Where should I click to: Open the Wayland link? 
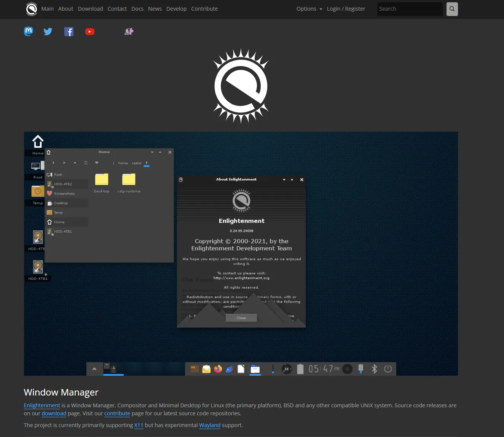point(210,425)
